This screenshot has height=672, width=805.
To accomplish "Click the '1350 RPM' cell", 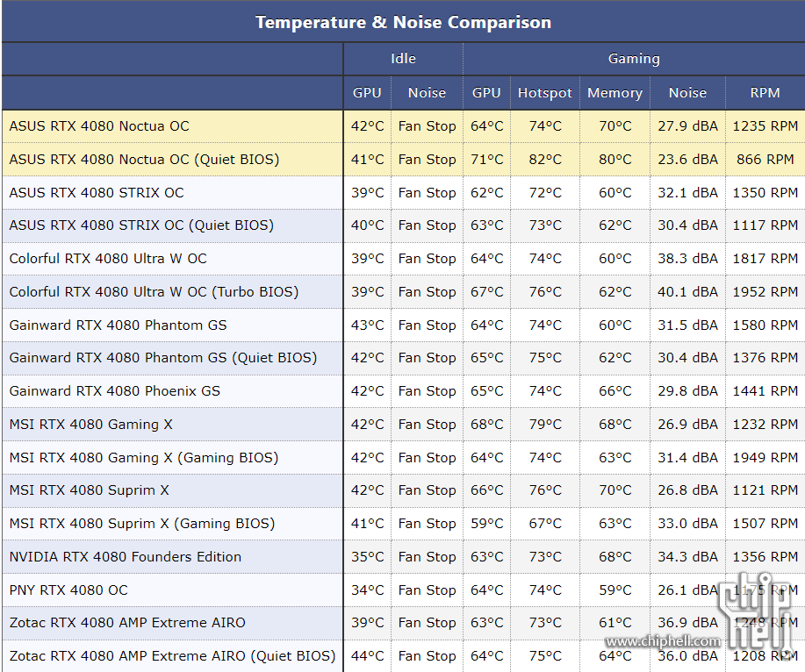I will [x=765, y=193].
